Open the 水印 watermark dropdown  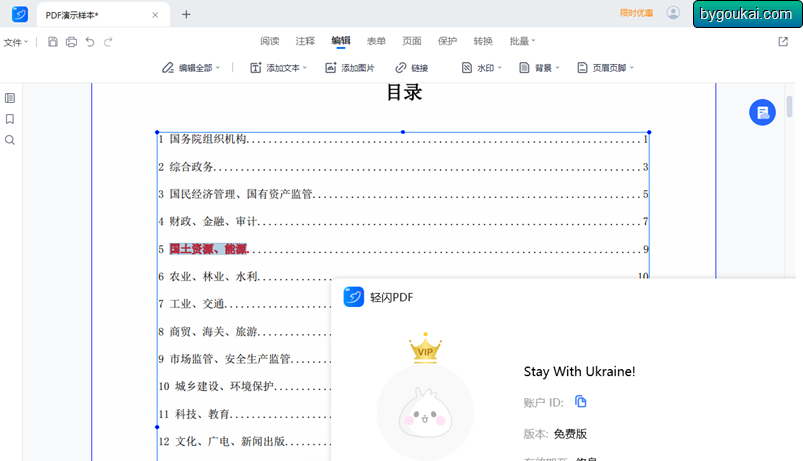(482, 68)
